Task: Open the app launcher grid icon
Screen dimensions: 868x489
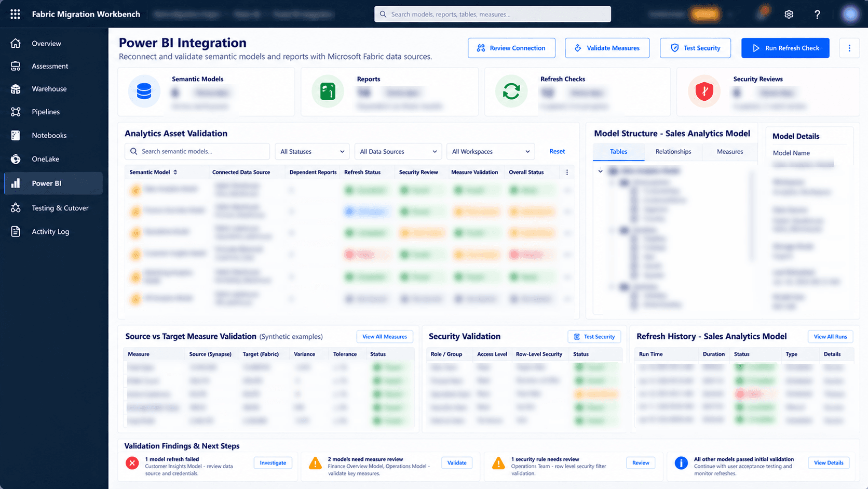Action: 15,14
